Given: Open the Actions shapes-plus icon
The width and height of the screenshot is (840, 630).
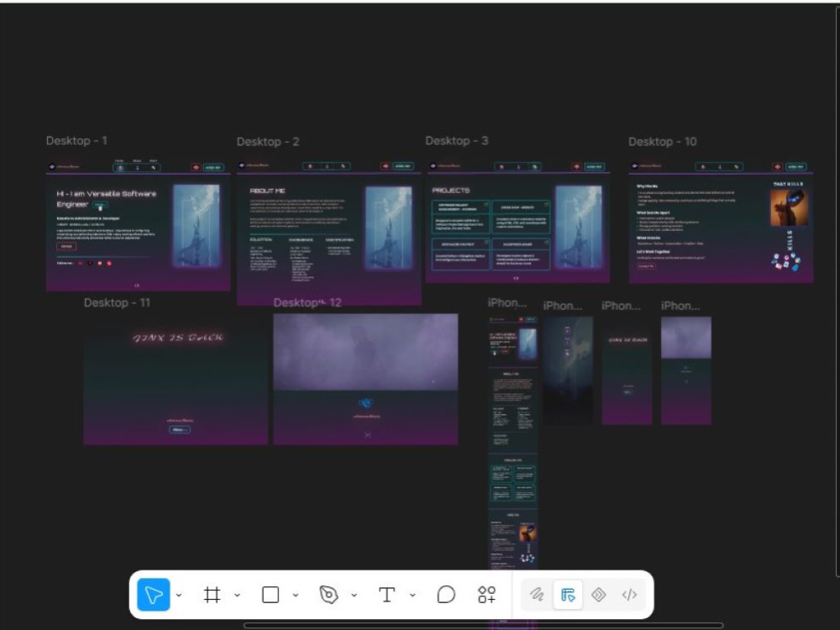Looking at the screenshot, I should (x=486, y=595).
